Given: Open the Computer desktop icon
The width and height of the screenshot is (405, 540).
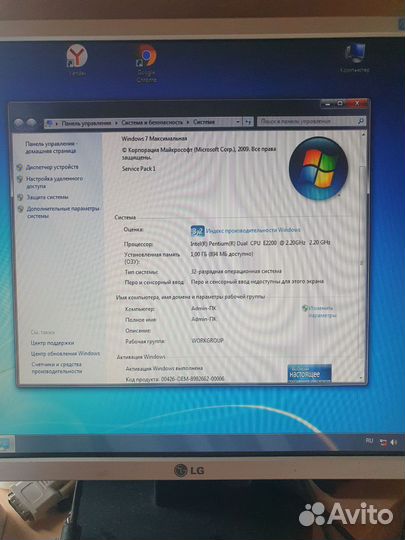Looking at the screenshot, I should pyautogui.click(x=354, y=58).
